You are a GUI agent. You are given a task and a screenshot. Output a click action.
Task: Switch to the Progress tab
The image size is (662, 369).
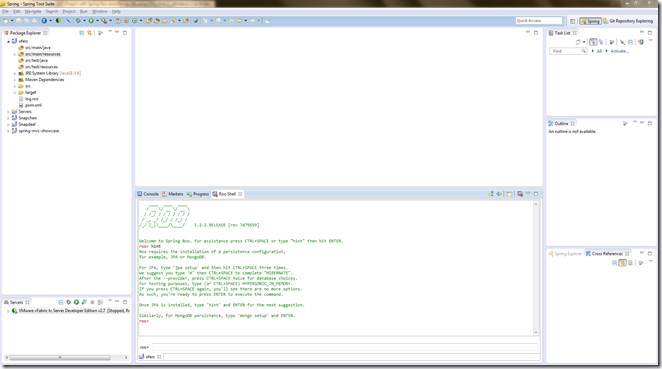coord(198,194)
